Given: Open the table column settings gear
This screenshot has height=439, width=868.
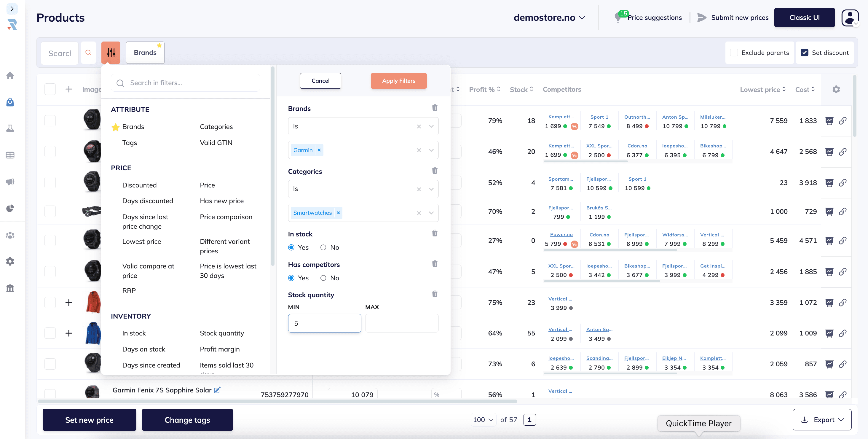Looking at the screenshot, I should pyautogui.click(x=836, y=89).
